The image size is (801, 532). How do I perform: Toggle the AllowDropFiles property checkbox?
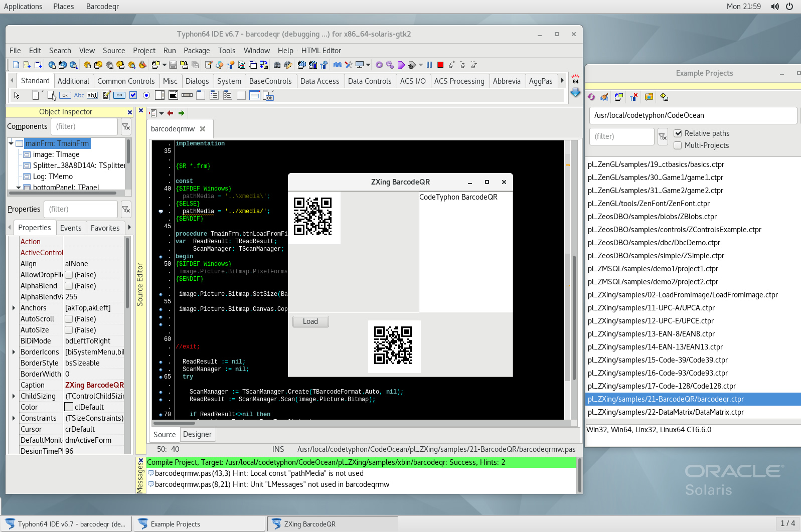(x=69, y=275)
